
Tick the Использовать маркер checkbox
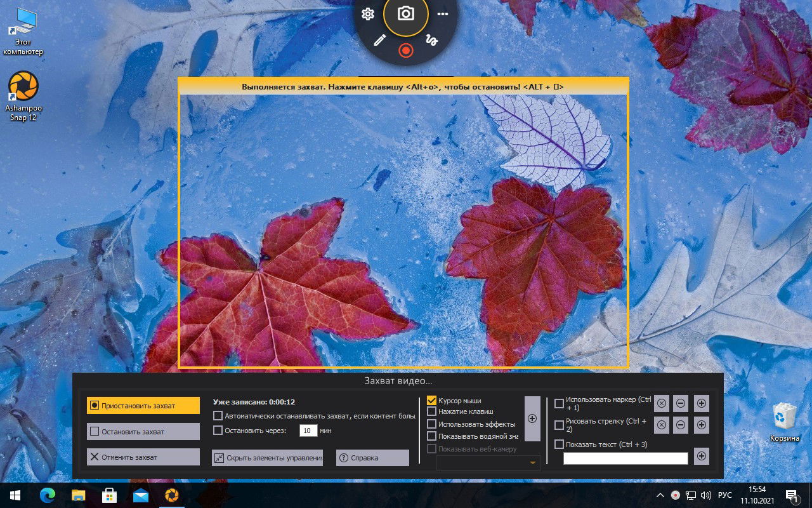(559, 403)
